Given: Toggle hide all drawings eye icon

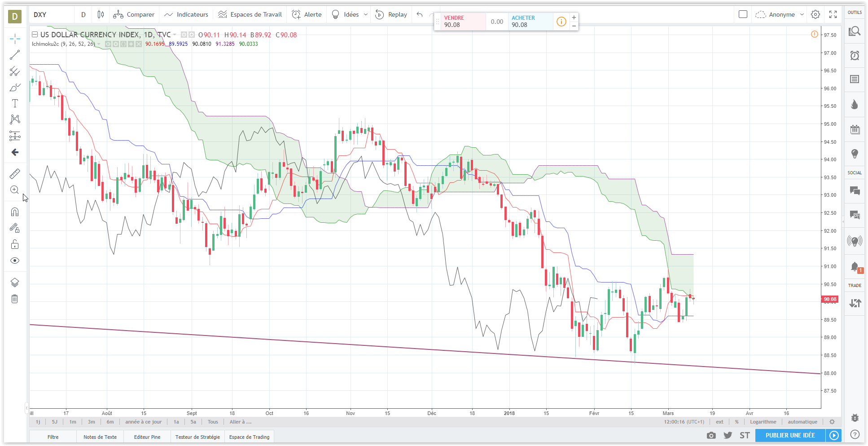Looking at the screenshot, I should pos(15,261).
